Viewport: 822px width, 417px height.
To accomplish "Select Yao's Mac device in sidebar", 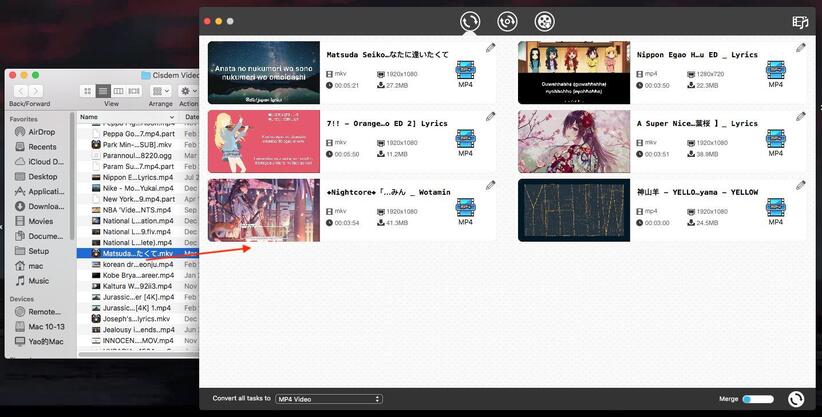I will coord(41,341).
